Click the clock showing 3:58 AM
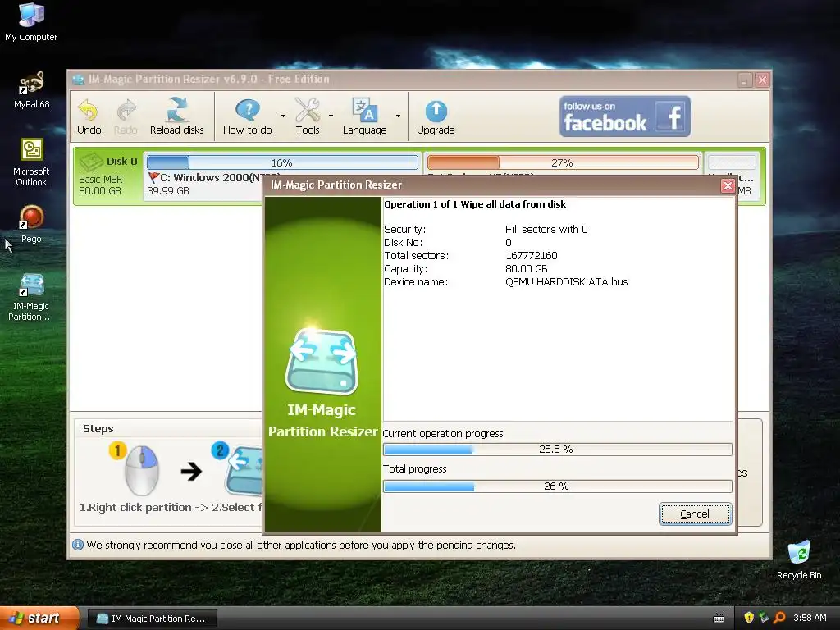840x630 pixels. tap(810, 619)
